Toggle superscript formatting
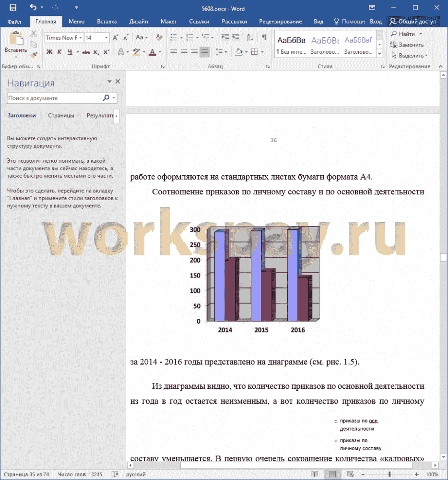Viewport: 448px width, 480px height. 106,52
